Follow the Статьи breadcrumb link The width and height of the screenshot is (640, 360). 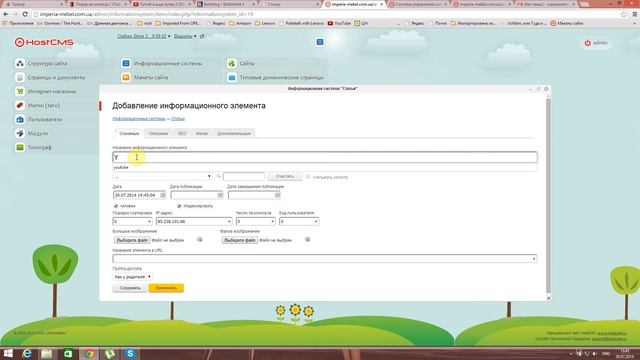coord(178,118)
